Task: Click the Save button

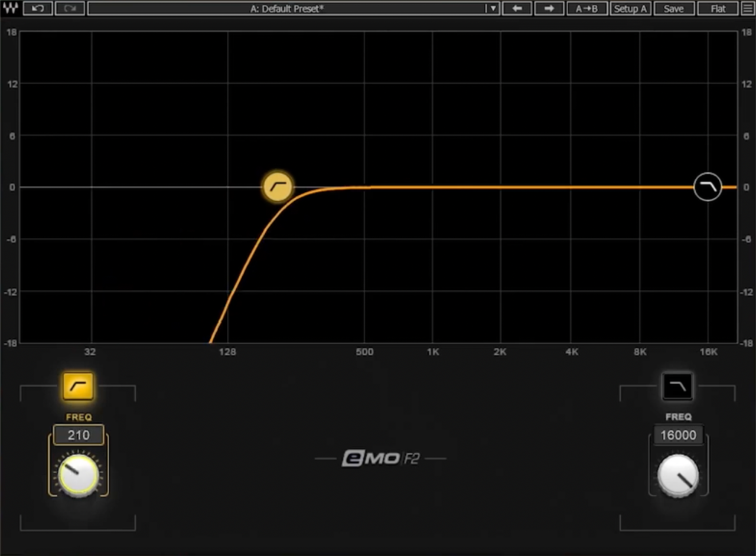Action: click(673, 8)
